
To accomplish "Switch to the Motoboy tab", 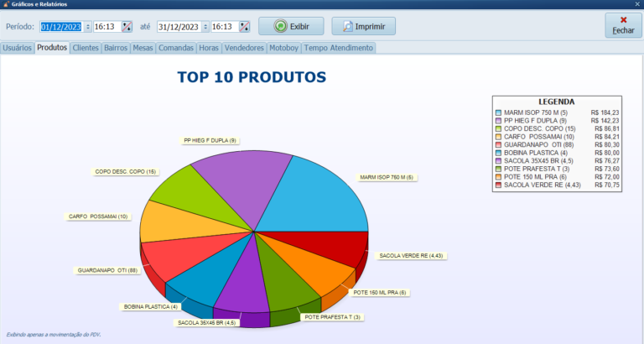I will [x=283, y=48].
